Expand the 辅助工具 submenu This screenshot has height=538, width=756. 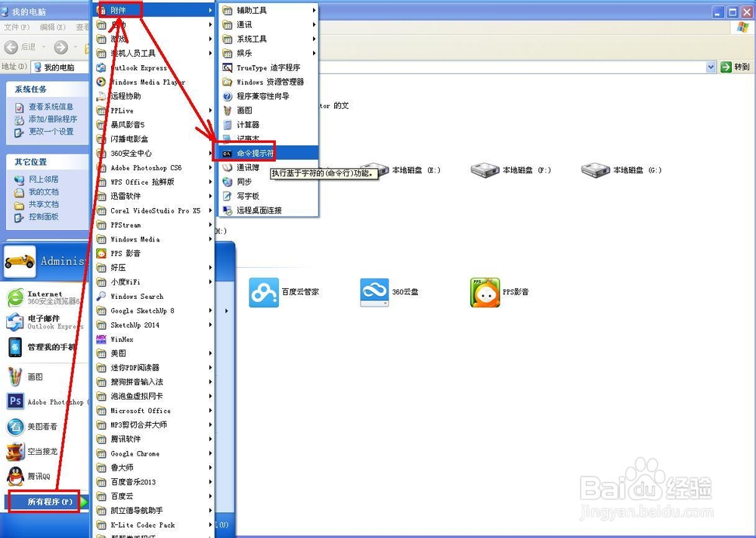[268, 10]
